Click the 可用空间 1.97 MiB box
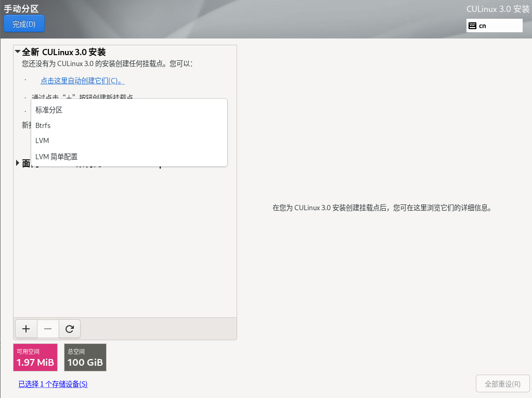Viewport: 532px width, 398px height. (35, 357)
